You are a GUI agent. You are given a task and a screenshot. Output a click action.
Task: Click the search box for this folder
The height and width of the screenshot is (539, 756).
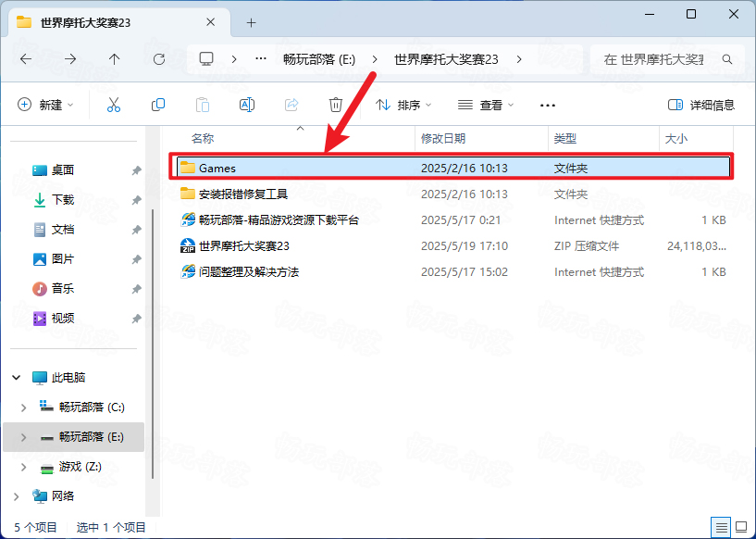(x=668, y=59)
